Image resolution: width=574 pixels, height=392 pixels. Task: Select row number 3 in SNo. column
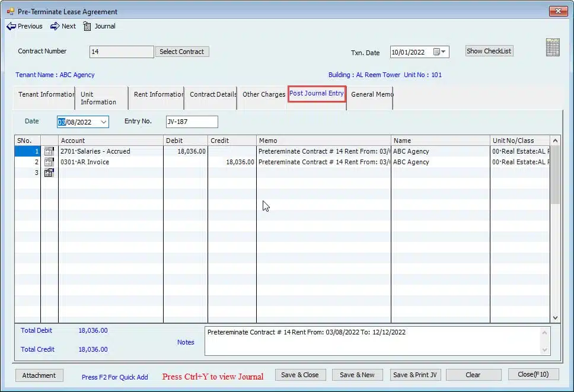(x=27, y=173)
